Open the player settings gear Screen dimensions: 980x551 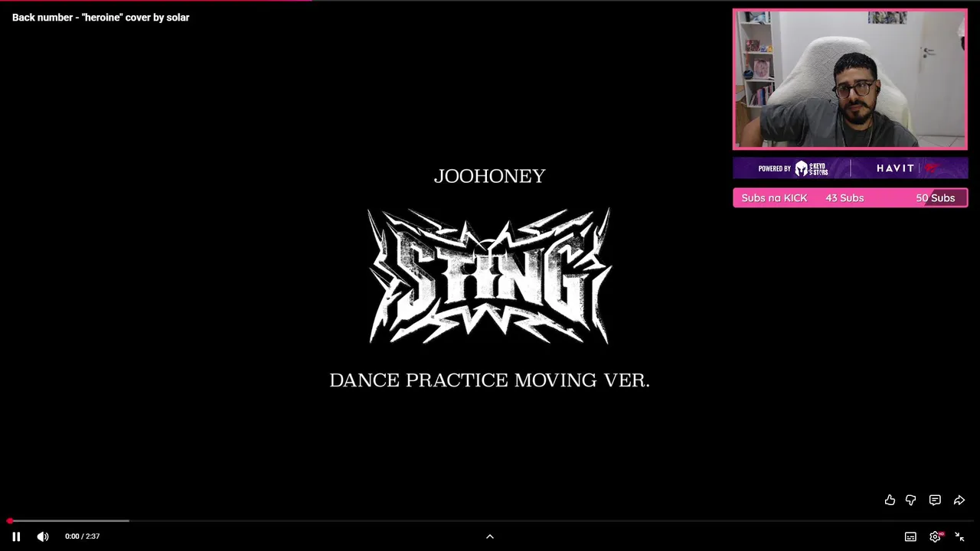pyautogui.click(x=935, y=536)
